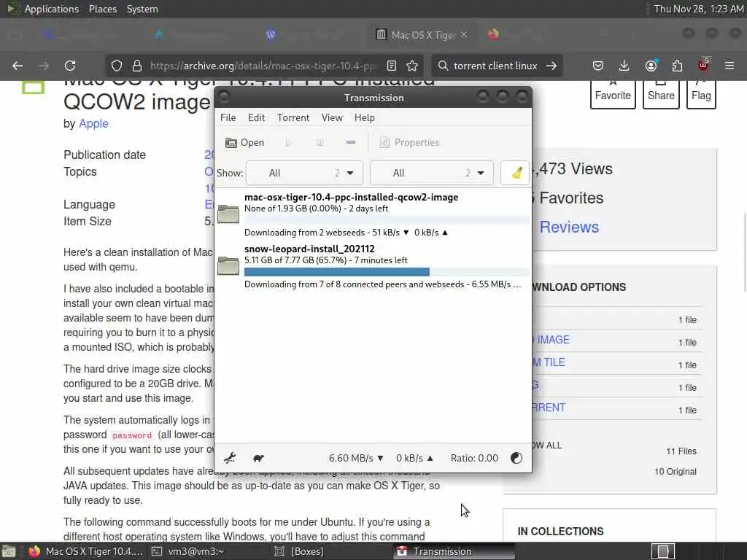Click SHOW ALL files link

pos(547,446)
